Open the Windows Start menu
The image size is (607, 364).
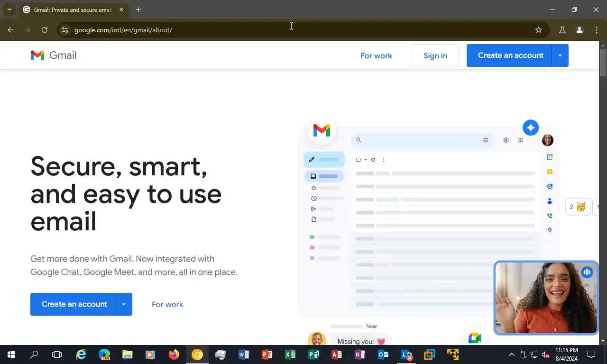tap(11, 355)
